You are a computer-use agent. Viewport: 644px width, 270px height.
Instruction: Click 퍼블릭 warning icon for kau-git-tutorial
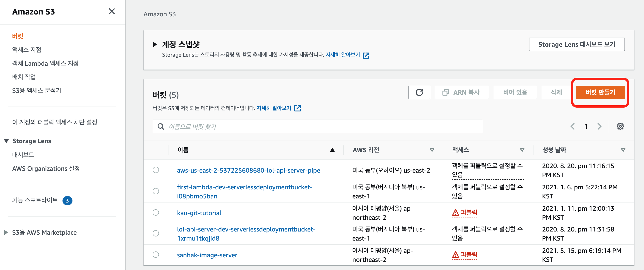456,213
